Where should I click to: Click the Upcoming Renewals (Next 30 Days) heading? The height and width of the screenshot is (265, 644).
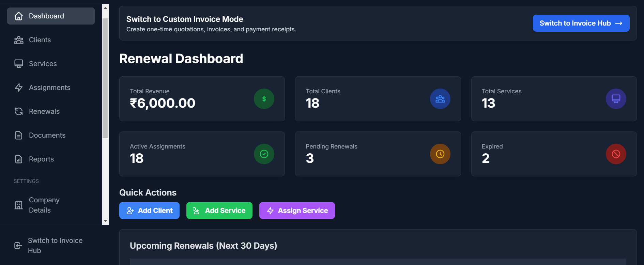tap(203, 246)
